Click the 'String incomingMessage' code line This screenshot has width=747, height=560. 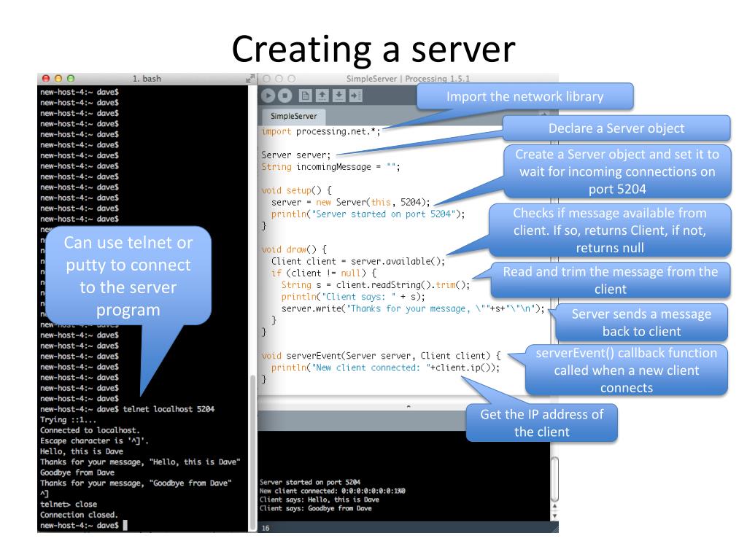click(330, 167)
